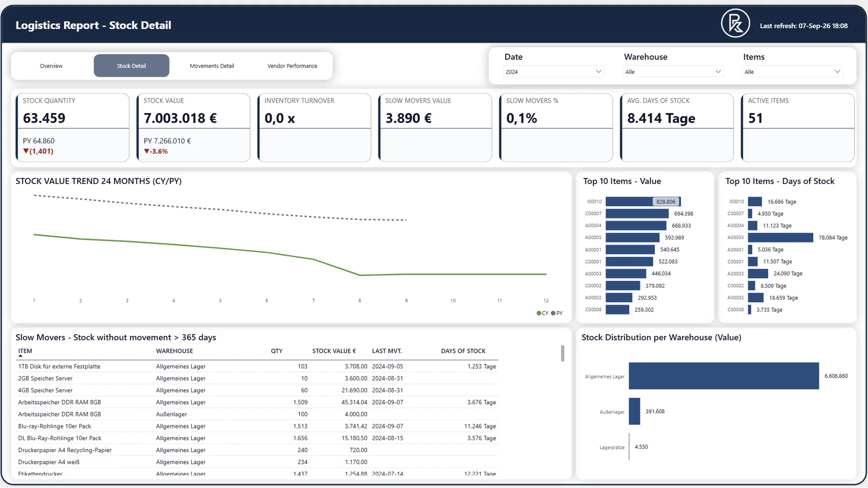Click the Lagerplätze value 4.550
Viewport: 868px width, 488px height.
[x=641, y=447]
